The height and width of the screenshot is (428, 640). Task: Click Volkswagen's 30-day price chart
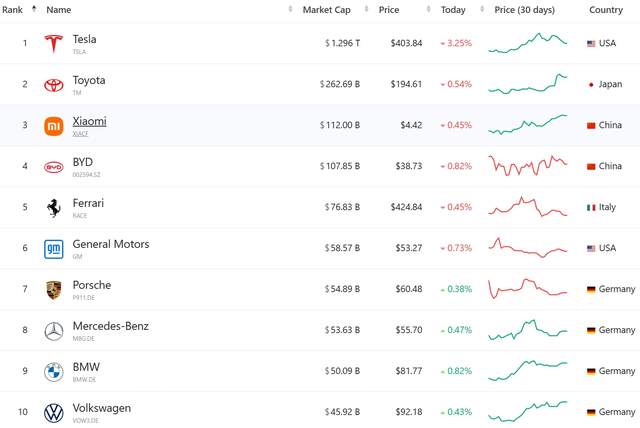(528, 412)
